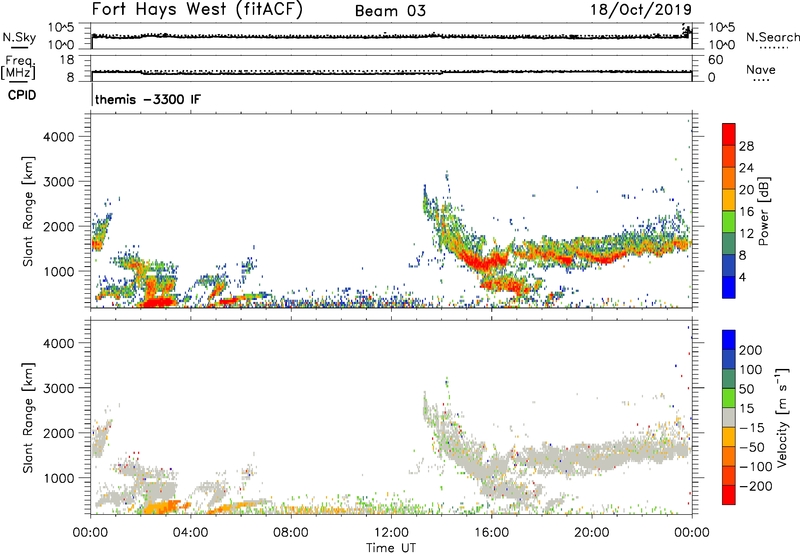Click the 'Nave' legend label
The image size is (800, 554).
click(761, 70)
